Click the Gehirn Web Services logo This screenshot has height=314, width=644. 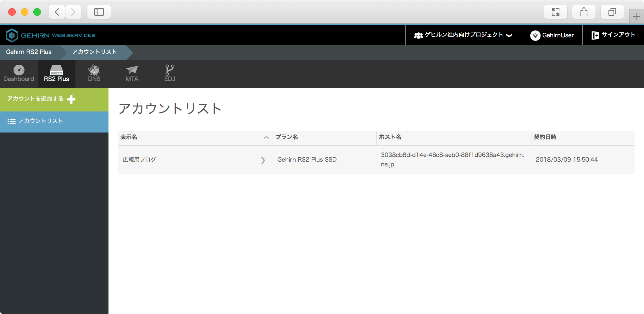click(x=50, y=35)
